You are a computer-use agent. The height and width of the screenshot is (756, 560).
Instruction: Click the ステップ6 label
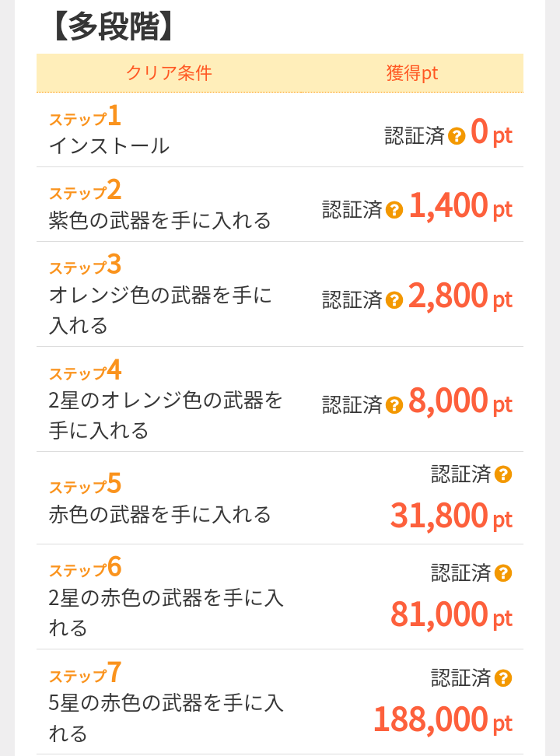tap(85, 568)
